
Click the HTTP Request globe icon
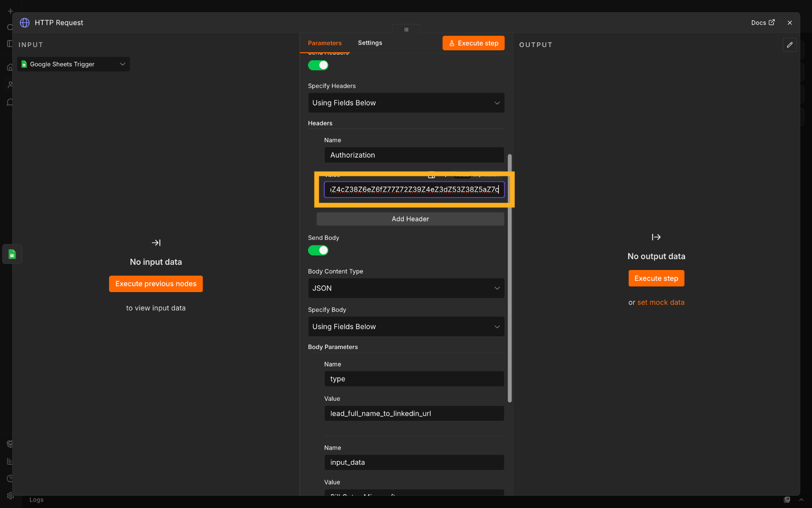point(25,23)
